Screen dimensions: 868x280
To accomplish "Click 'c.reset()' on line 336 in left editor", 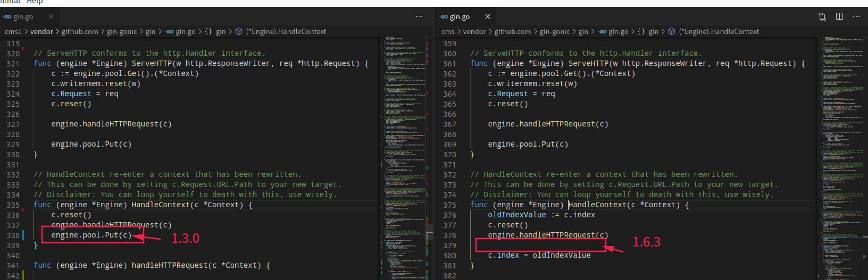I will (71, 215).
